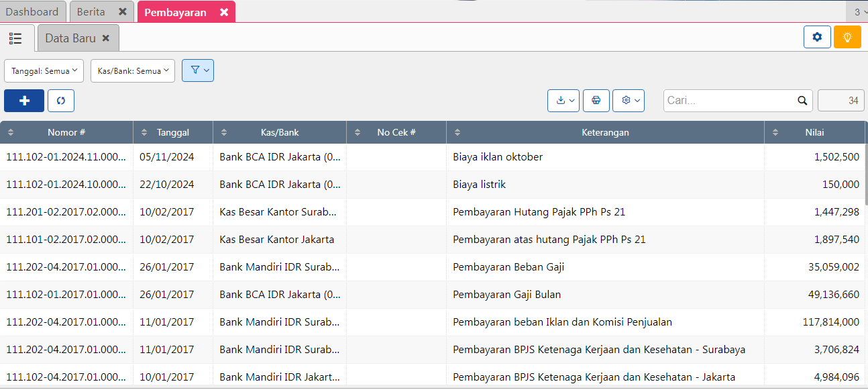Open the Kas/Bank: Semua filter dropdown
This screenshot has height=390, width=868.
(133, 70)
